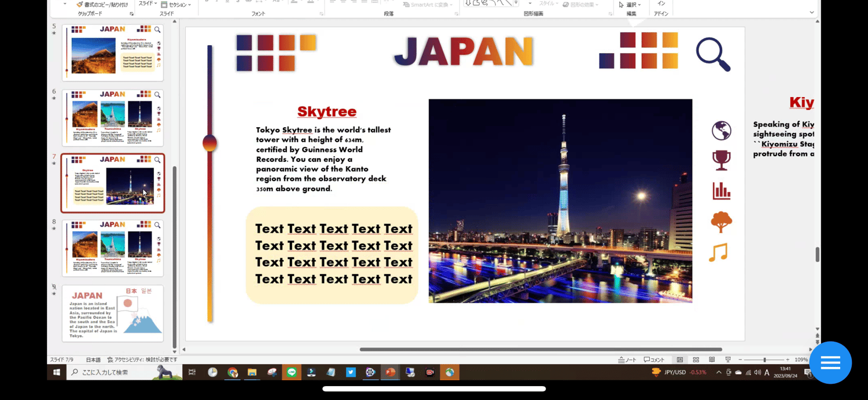Open the スライド dropdown in ribbon
Image resolution: width=868 pixels, height=400 pixels.
coord(147,4)
